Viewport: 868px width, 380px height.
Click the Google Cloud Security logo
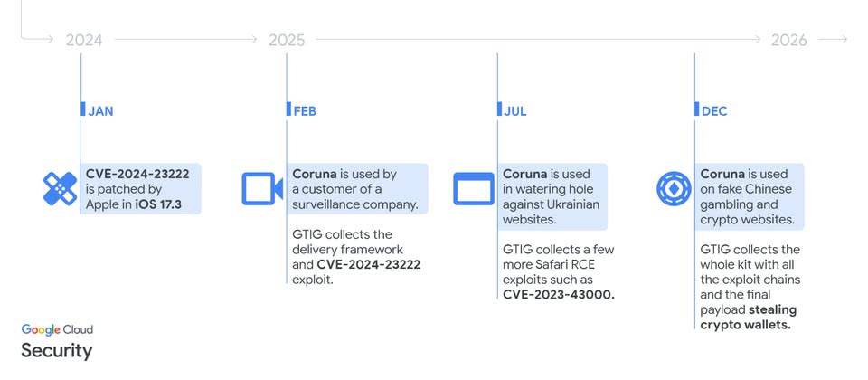click(57, 341)
